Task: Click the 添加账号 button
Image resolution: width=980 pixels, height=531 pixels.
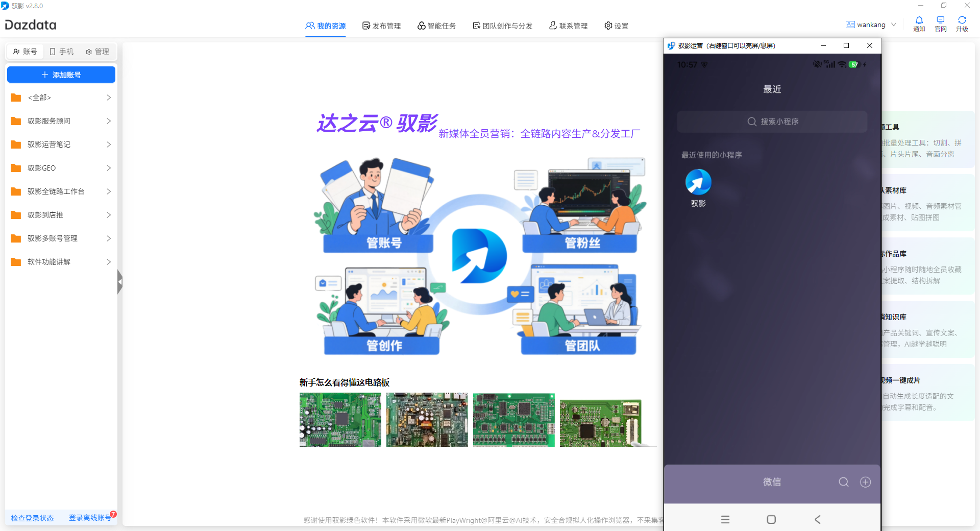Action: 61,75
